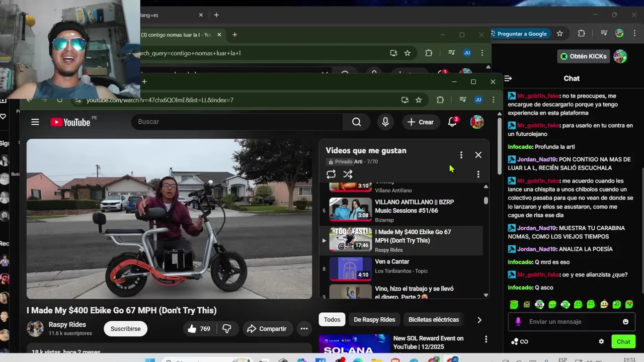Insert the heart-eyes emote in chat
The height and width of the screenshot is (362, 644).
click(x=629, y=304)
